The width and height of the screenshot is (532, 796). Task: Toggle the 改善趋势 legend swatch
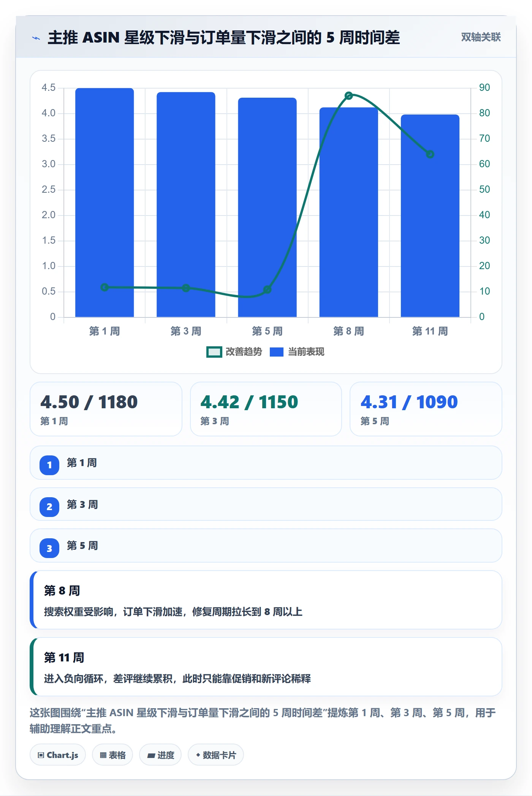[x=214, y=352]
